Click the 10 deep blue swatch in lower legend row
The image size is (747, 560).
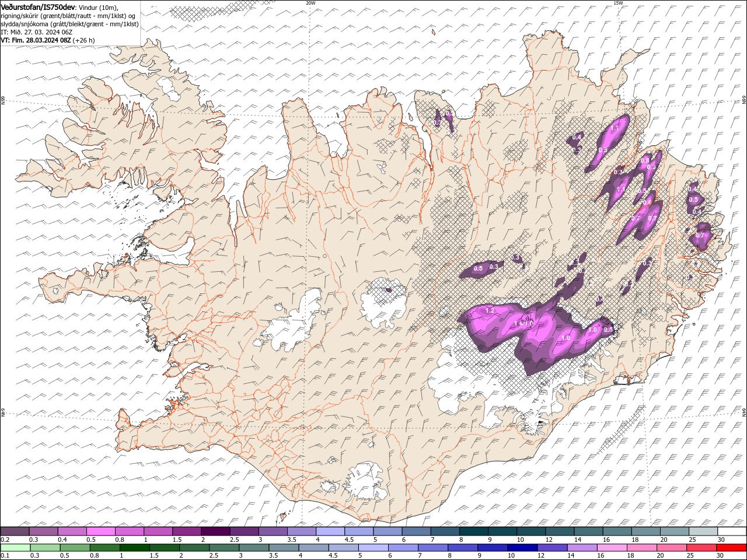522,548
